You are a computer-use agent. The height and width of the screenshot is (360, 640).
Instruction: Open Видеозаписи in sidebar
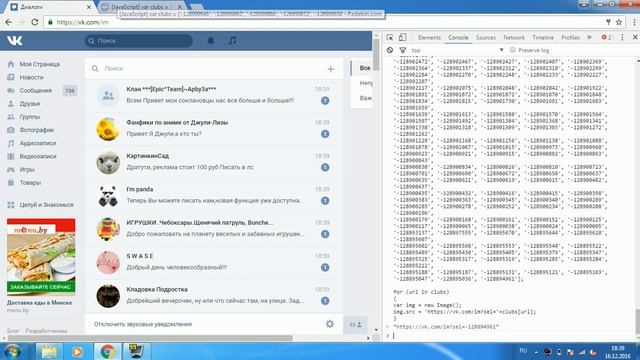(x=38, y=156)
